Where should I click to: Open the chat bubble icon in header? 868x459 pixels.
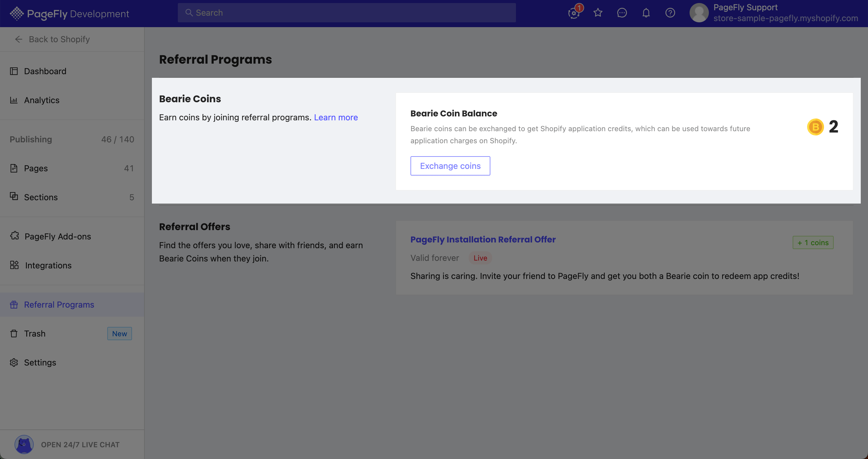click(622, 13)
